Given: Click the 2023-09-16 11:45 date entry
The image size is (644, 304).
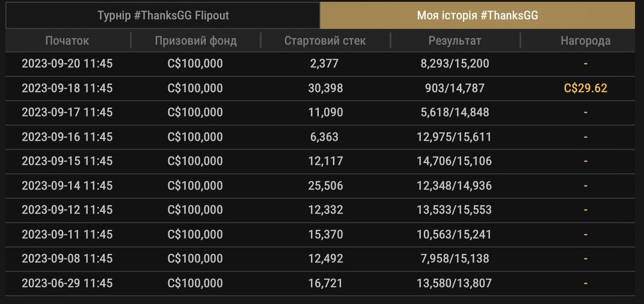Looking at the screenshot, I should pyautogui.click(x=67, y=137).
